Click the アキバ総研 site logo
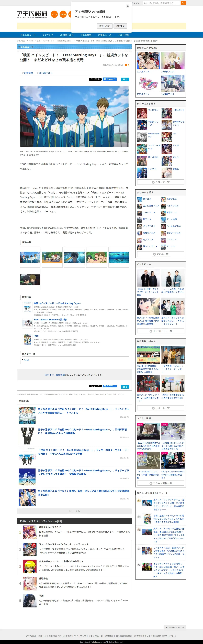This screenshot has height=644, width=203. pyautogui.click(x=32, y=14)
